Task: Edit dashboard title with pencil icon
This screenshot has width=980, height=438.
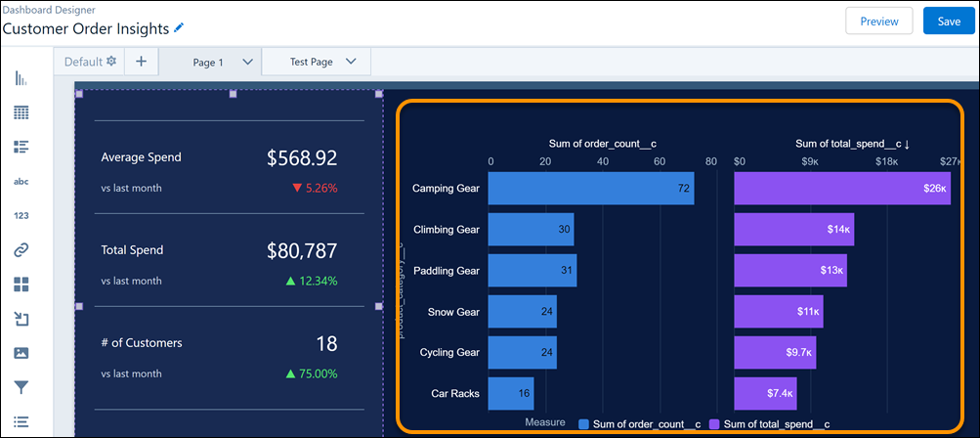Action: coord(180,28)
